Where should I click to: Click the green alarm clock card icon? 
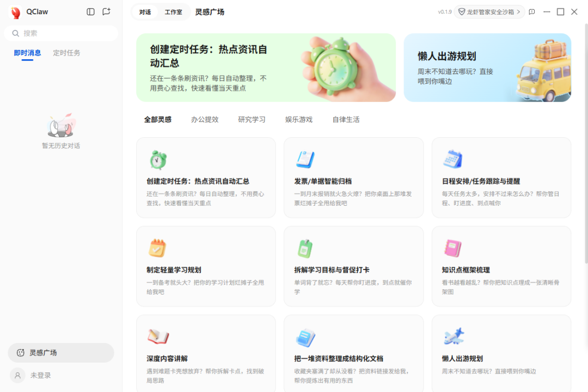click(x=158, y=160)
